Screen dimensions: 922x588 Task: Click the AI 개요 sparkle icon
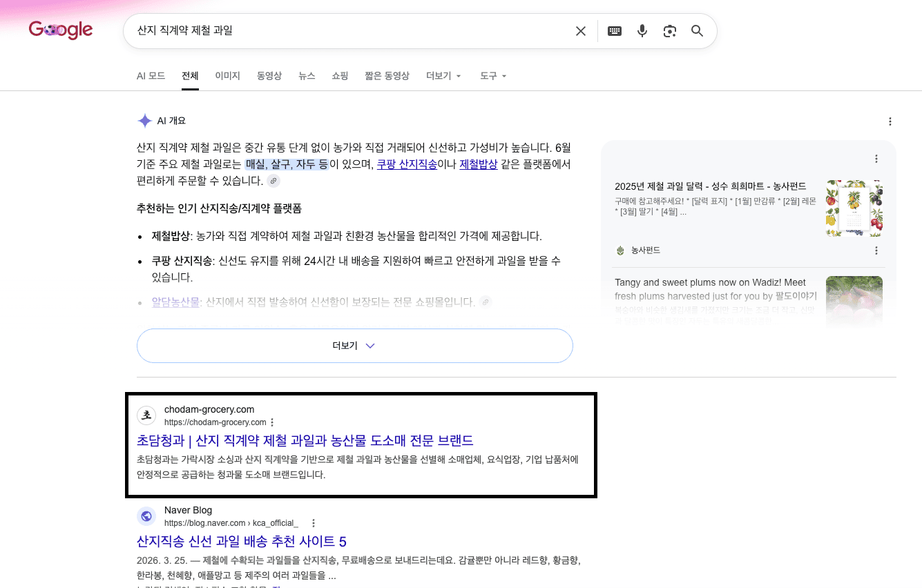[x=144, y=121]
